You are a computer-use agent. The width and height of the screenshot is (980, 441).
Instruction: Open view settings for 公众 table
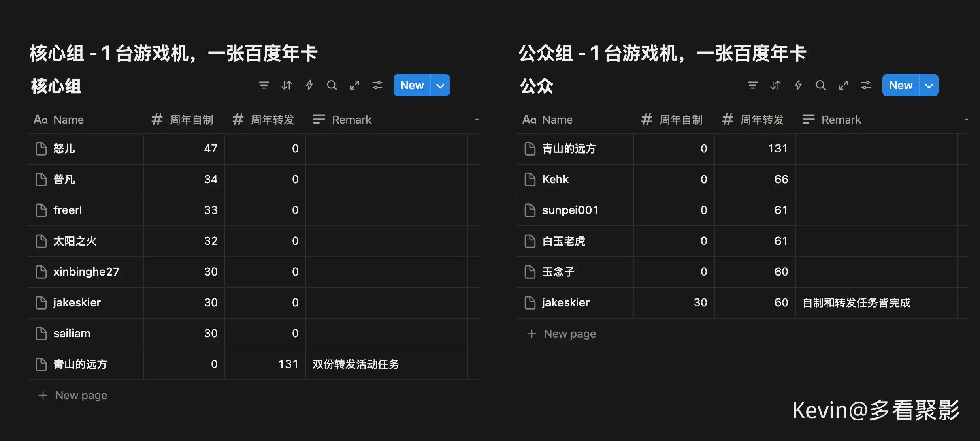click(866, 85)
